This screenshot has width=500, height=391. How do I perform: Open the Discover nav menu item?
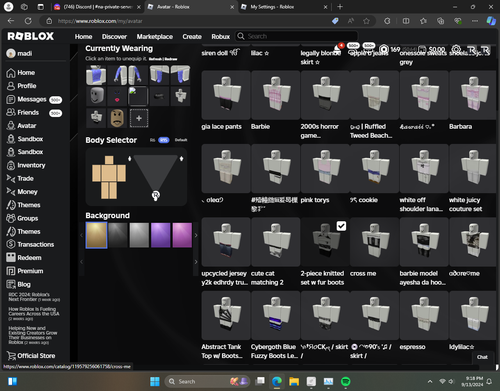[114, 36]
